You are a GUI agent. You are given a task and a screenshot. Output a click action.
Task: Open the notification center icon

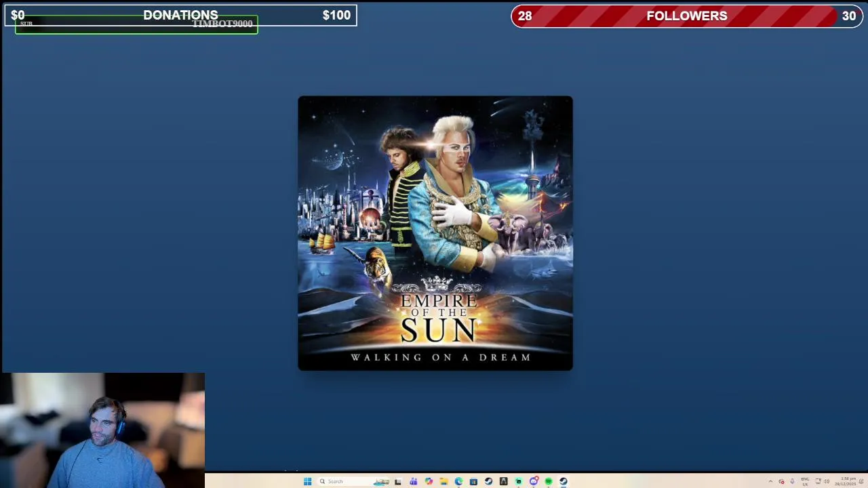(x=861, y=481)
